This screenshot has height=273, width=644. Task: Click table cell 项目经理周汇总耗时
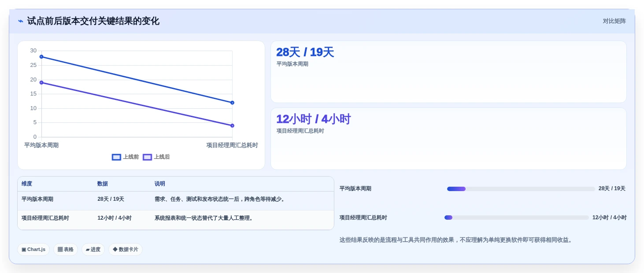[45, 218]
